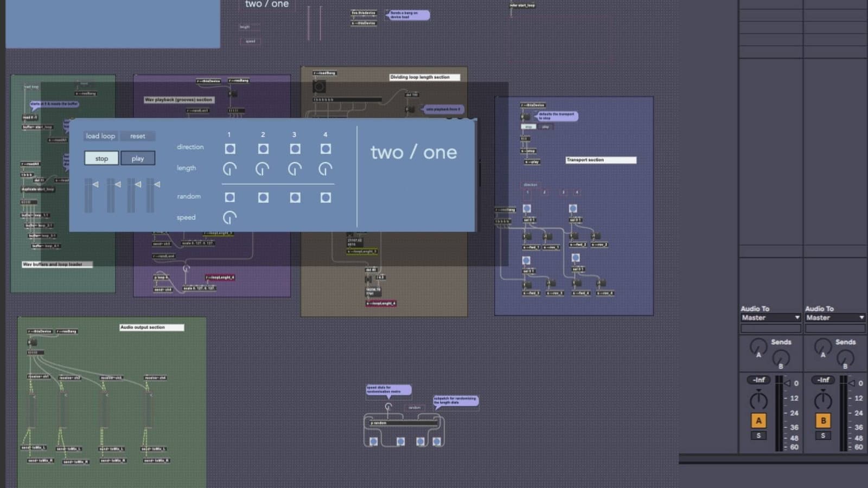
Task: Click third blue toggle under p random subpatch
Action: tap(420, 442)
